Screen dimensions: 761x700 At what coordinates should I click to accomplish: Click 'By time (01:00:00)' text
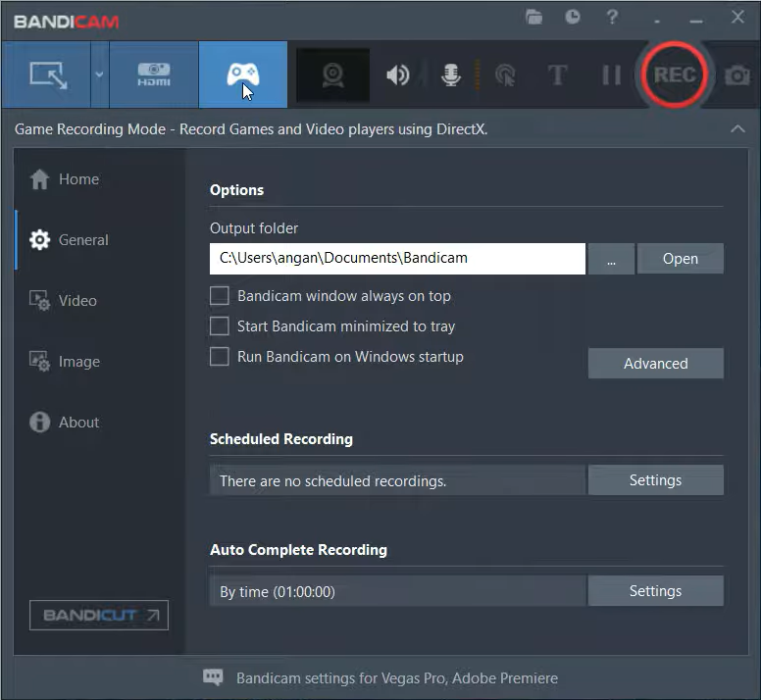tap(278, 592)
